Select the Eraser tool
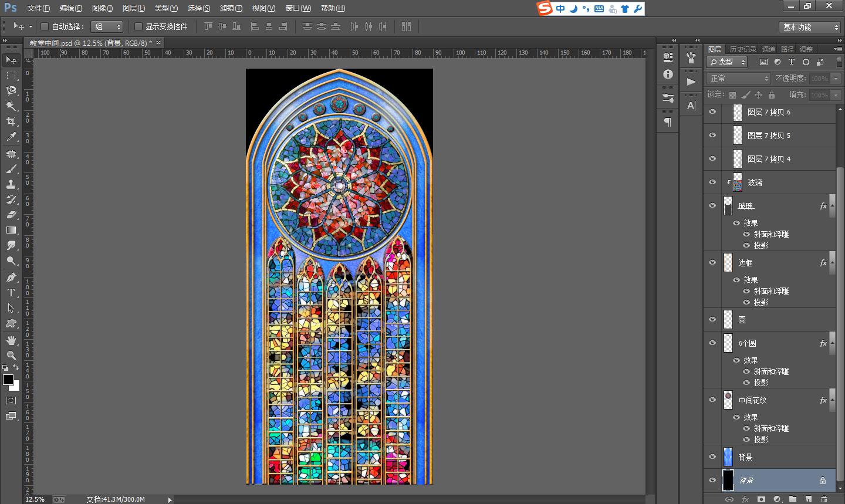 pos(11,215)
